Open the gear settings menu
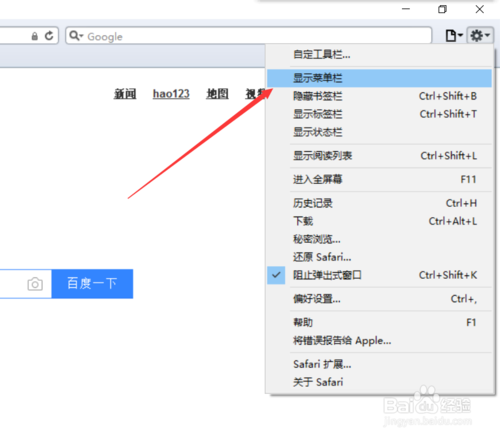Screen dimensions: 500x439 point(480,35)
